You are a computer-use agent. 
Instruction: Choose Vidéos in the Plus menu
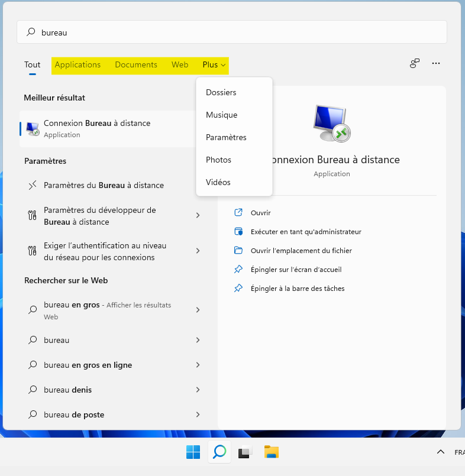[x=218, y=182]
